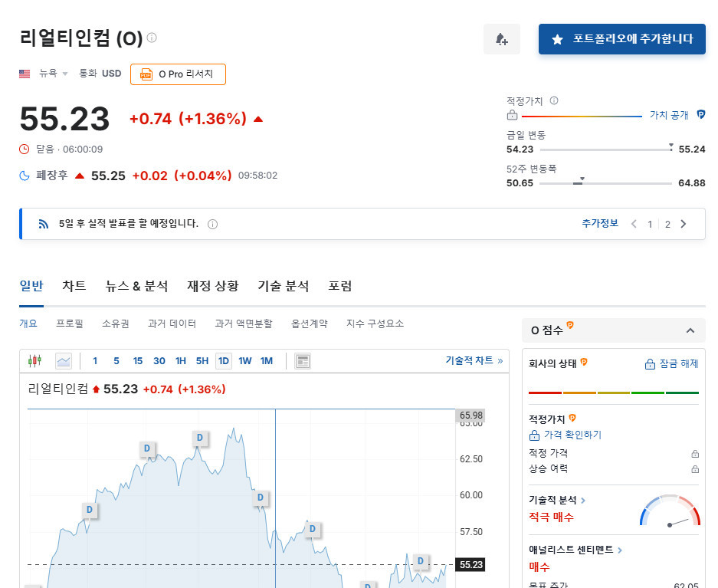Click info icon after earnings notice
Image resolution: width=718 pixels, height=588 pixels.
(212, 224)
